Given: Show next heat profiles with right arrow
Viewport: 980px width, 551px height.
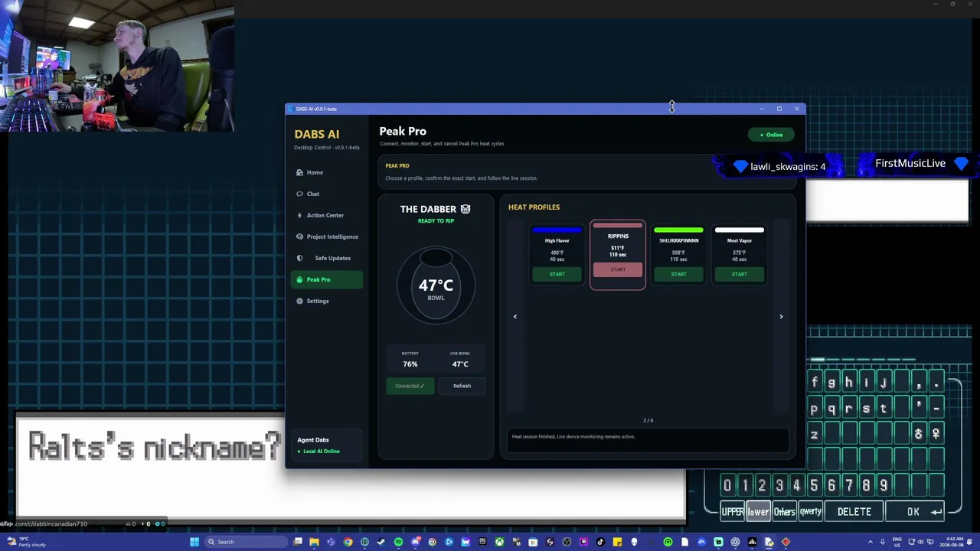Looking at the screenshot, I should pyautogui.click(x=781, y=316).
